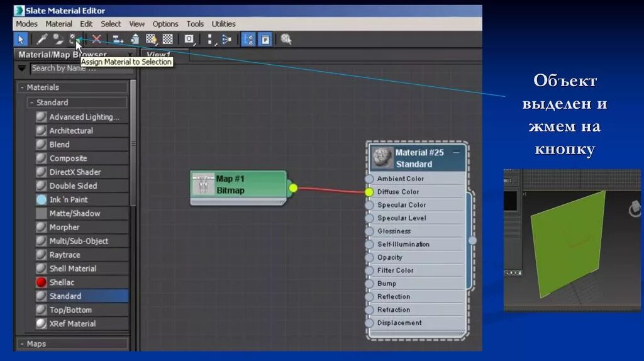Open the Edit menu

tap(86, 24)
